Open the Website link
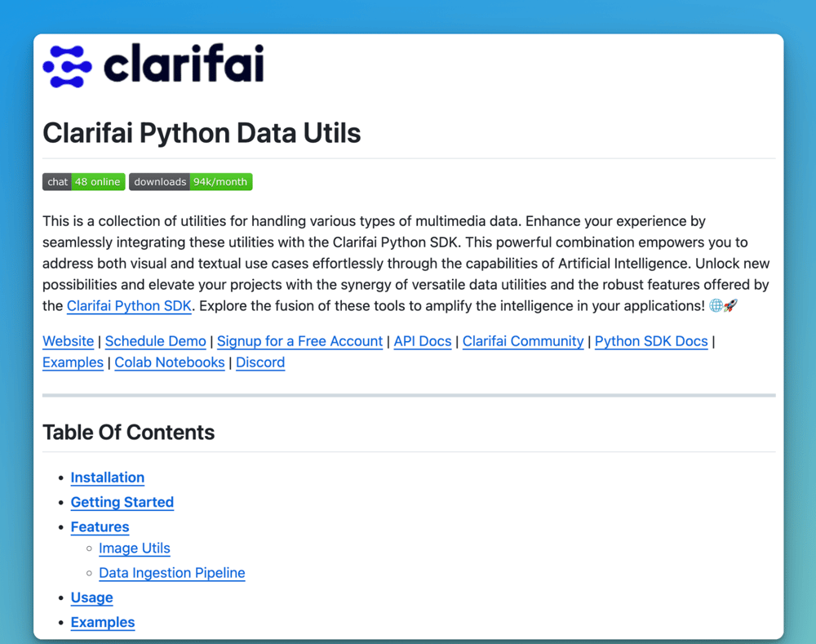The width and height of the screenshot is (816, 644). coord(68,341)
